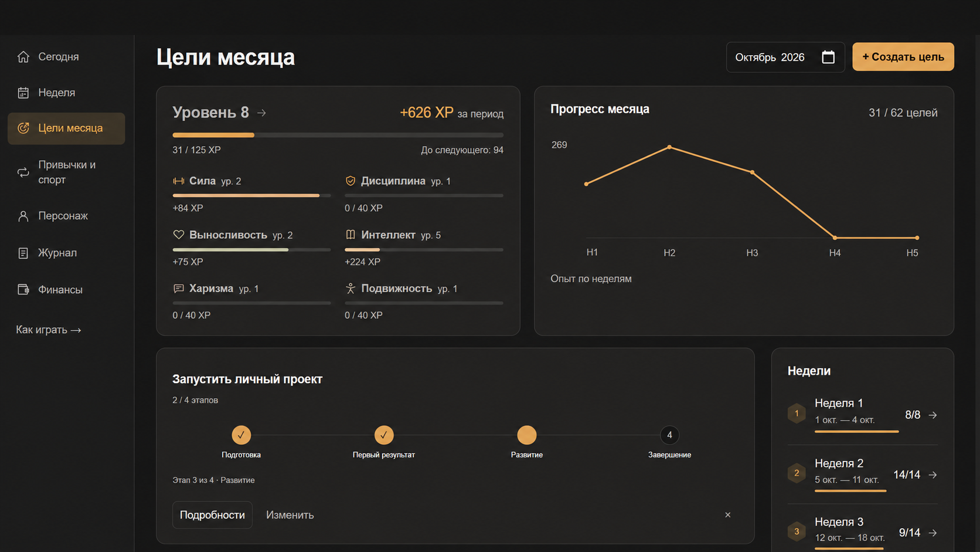Open Неделя 1 via its arrow
The image size is (980, 552).
coord(933,415)
